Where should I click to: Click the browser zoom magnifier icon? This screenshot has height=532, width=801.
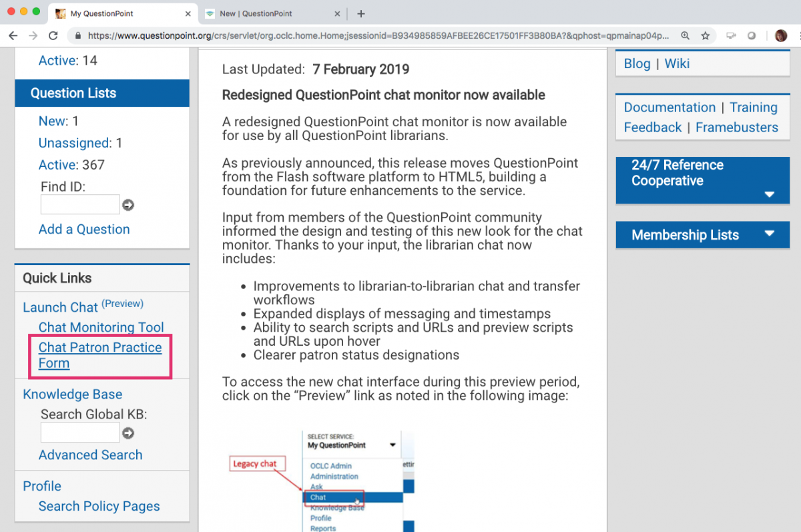pos(686,35)
